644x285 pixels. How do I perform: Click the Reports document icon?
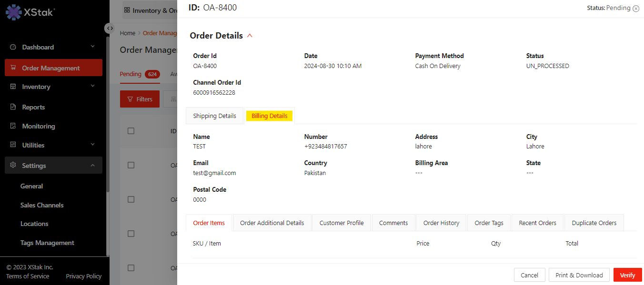pos(13,107)
